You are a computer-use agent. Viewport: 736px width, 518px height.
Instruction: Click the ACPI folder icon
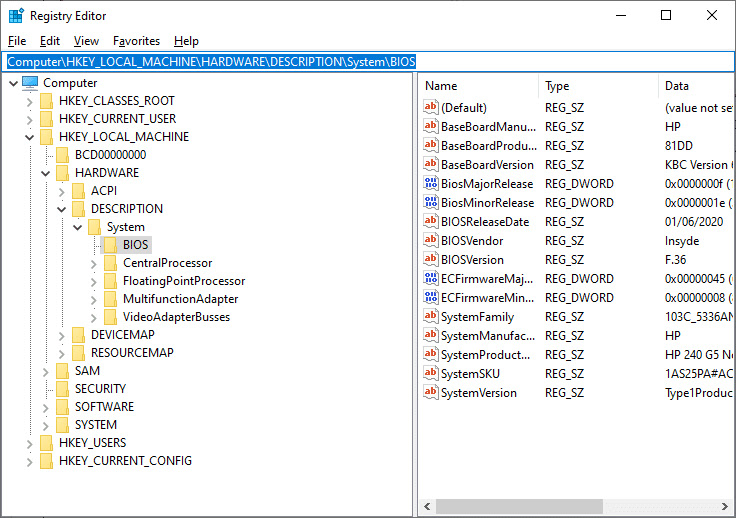pyautogui.click(x=78, y=191)
